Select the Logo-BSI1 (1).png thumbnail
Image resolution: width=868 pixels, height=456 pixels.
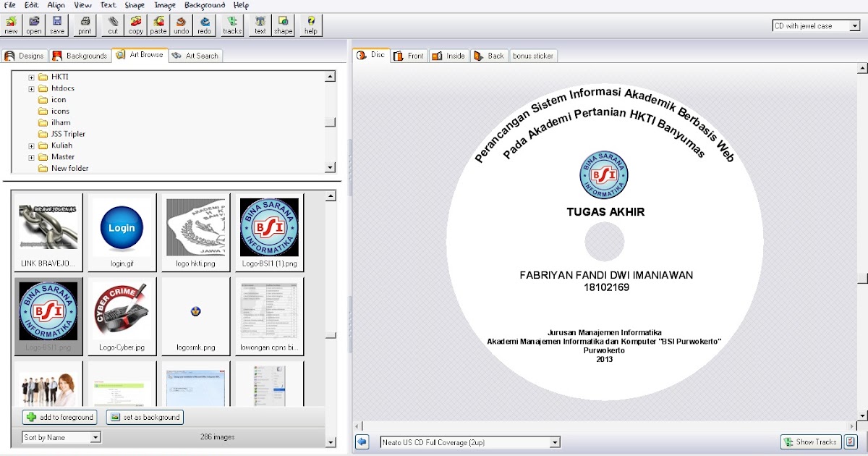(269, 232)
